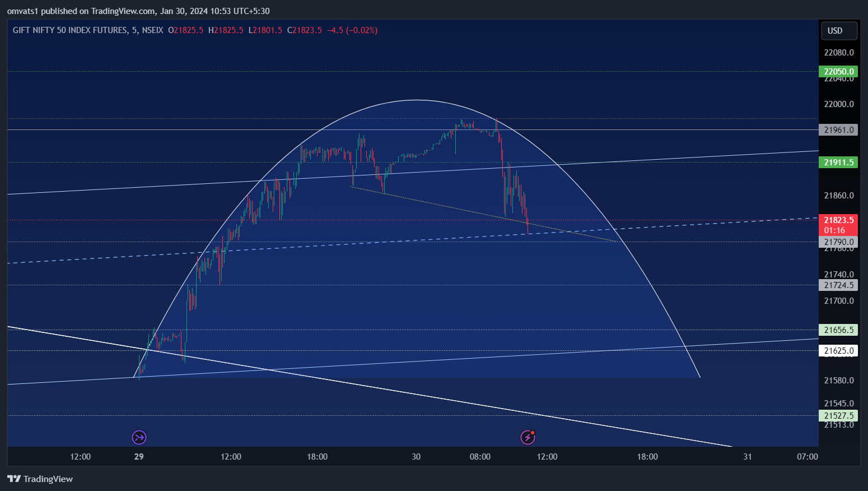Click the low value L21801.5 in legend

tap(265, 30)
